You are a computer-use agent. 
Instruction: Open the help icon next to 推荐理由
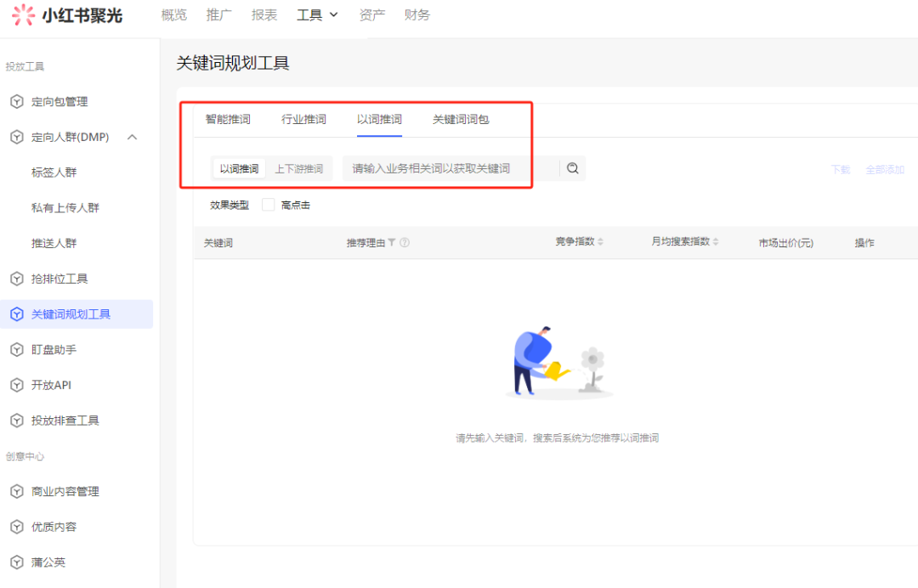[405, 242]
